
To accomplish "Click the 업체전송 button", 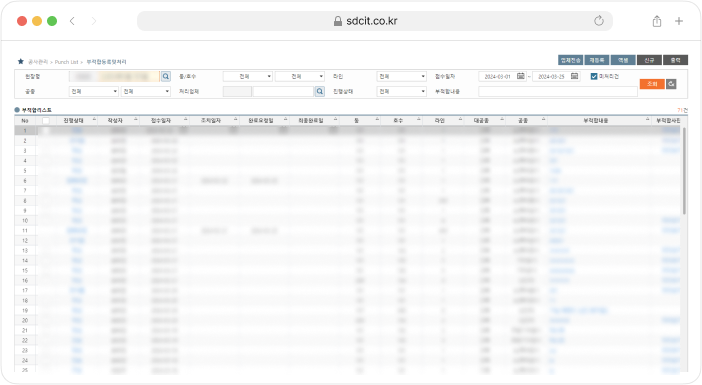I will coord(570,60).
